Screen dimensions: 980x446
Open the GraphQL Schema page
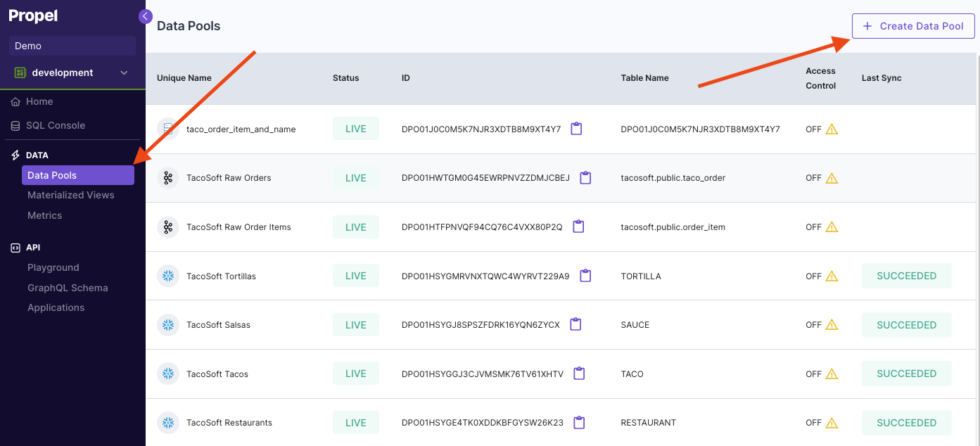(68, 287)
